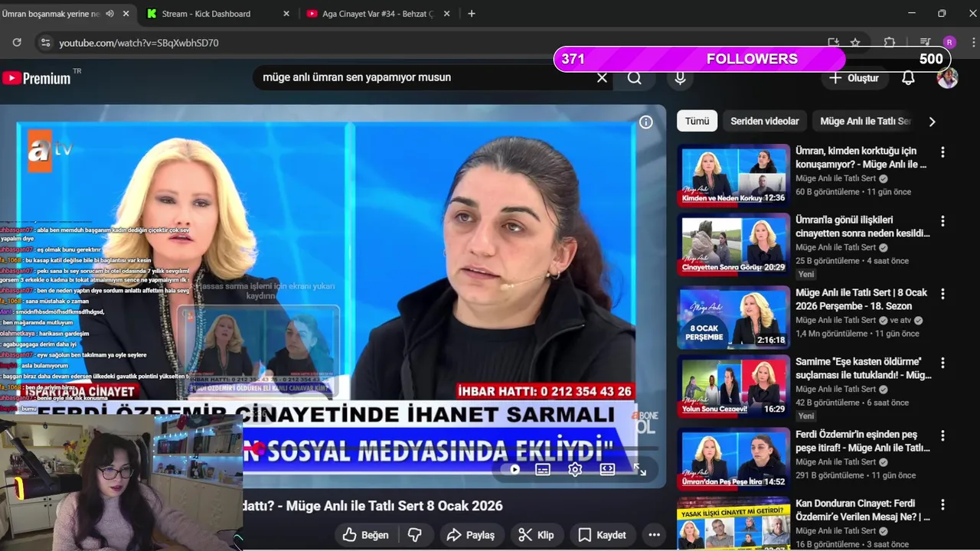Toggle autoplay switch in the player
Image resolution: width=980 pixels, height=551 pixels.
(514, 469)
